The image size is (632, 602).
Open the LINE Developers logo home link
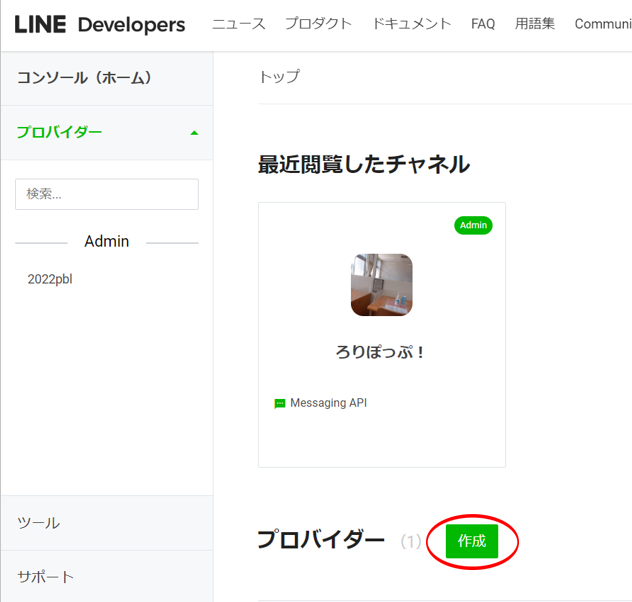100,24
